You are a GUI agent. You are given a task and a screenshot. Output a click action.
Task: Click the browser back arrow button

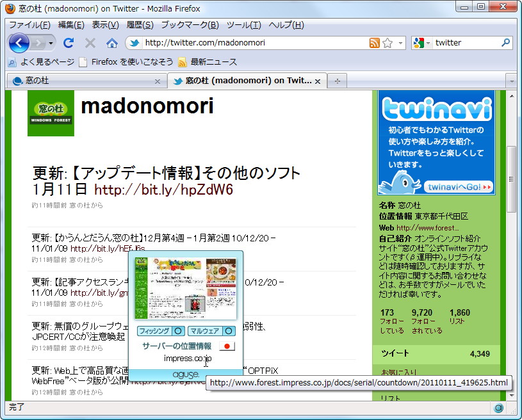click(x=19, y=43)
